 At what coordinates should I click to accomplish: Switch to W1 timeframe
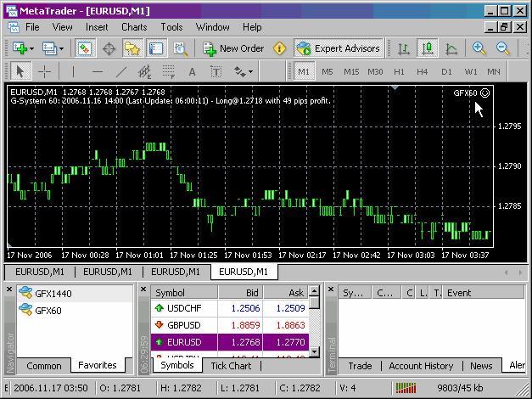471,71
